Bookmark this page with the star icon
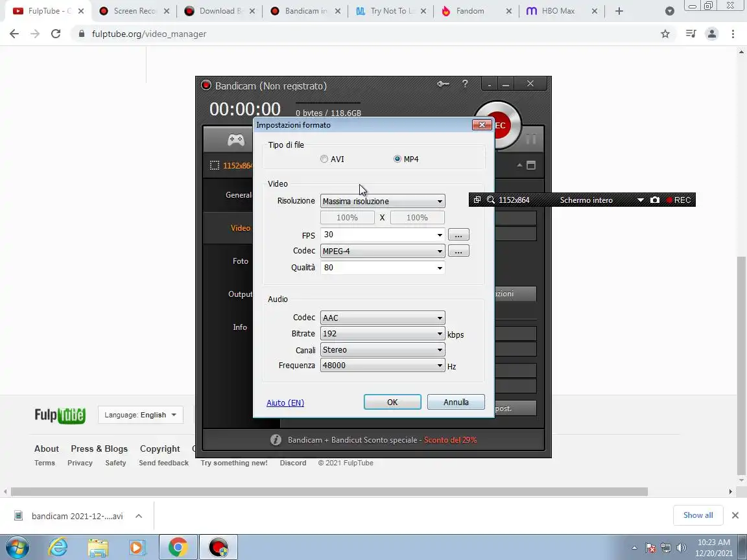Screen dimensions: 747x560 click(x=665, y=34)
